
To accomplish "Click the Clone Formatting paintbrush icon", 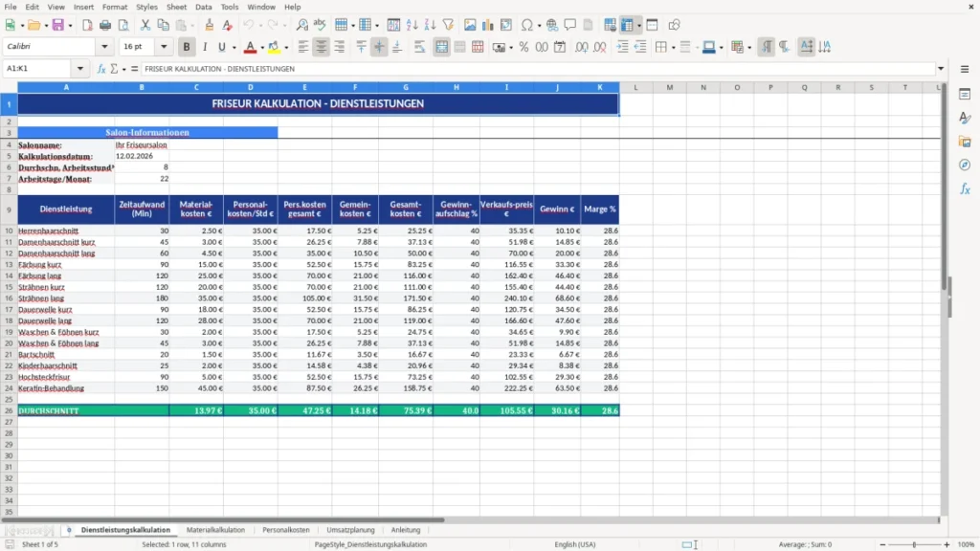I will click(x=210, y=25).
